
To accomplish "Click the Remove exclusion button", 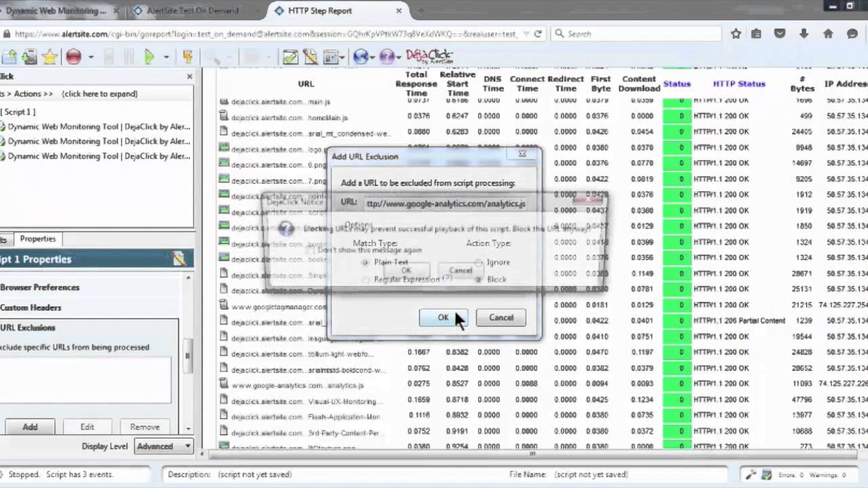I will [144, 427].
